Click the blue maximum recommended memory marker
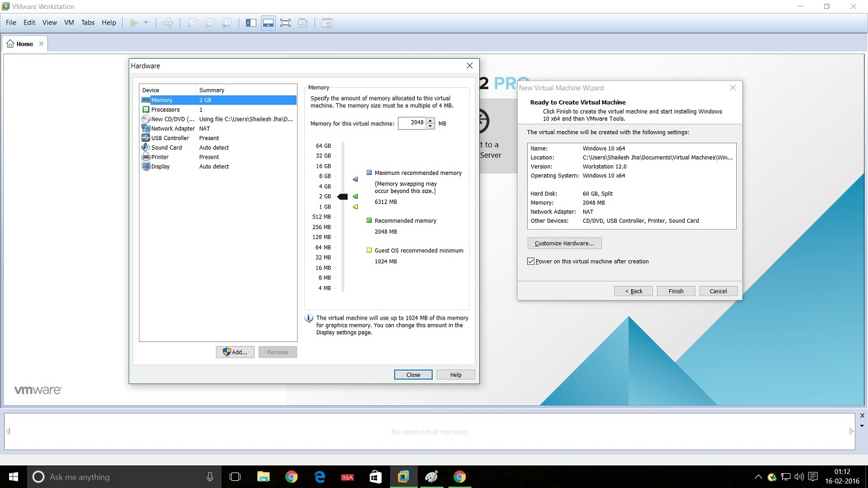 (355, 179)
